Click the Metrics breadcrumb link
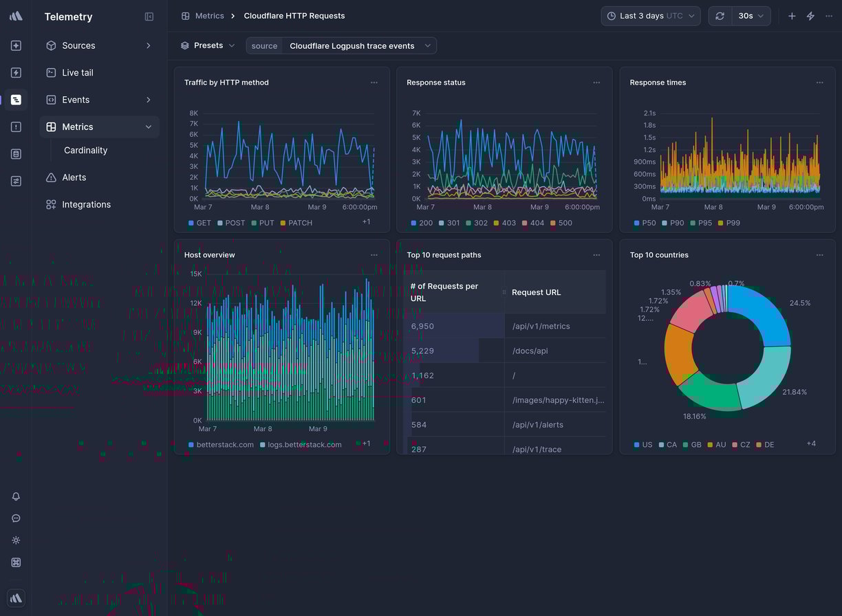Viewport: 842px width, 616px height. 210,15
